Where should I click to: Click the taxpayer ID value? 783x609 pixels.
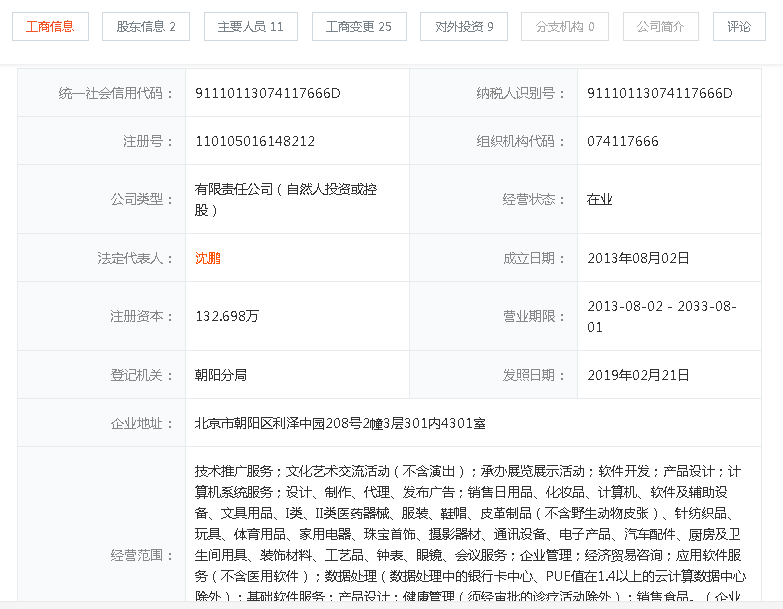coord(660,93)
